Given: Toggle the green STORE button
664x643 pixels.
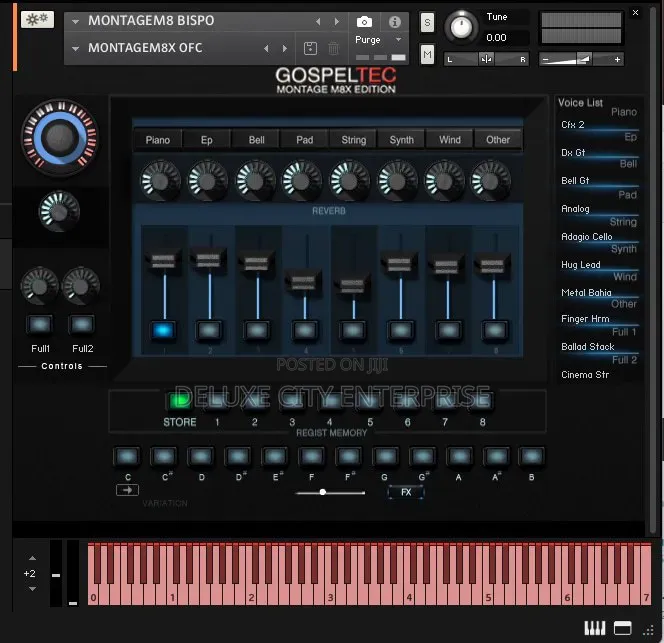Looking at the screenshot, I should 180,401.
